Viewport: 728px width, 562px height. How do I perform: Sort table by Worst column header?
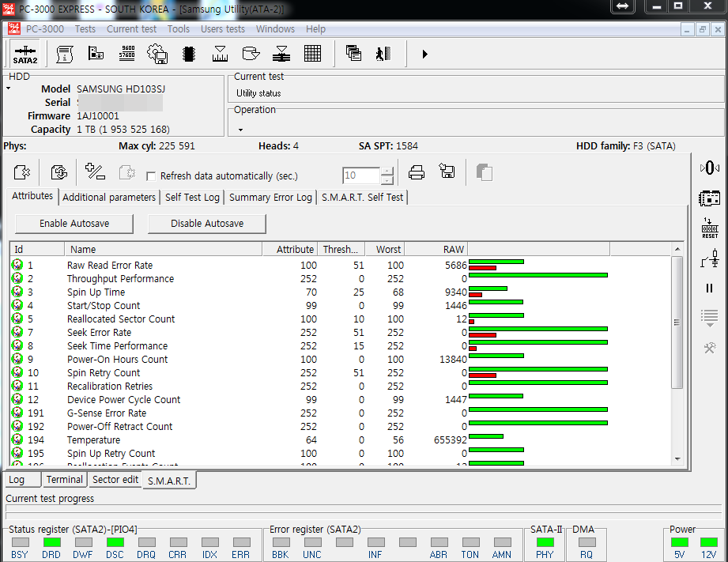pos(384,250)
